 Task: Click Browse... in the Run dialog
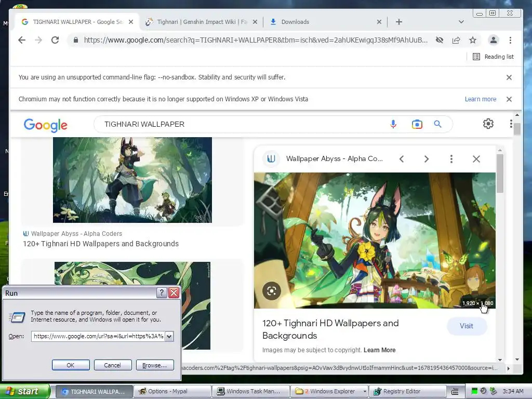(155, 365)
